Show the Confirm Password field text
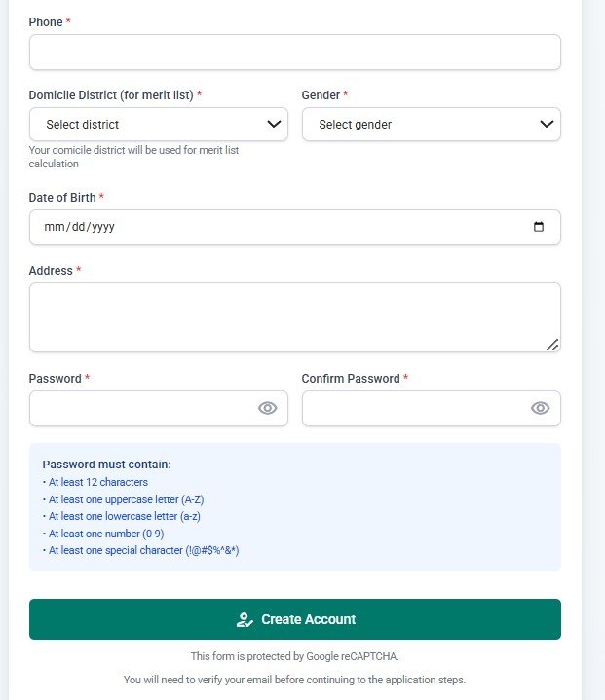 541,408
